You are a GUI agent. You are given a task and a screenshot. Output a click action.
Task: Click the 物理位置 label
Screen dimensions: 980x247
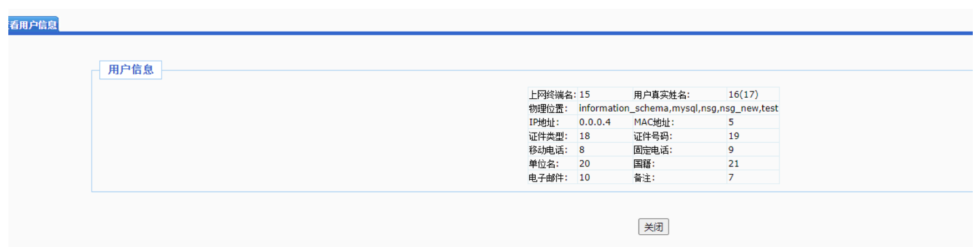(547, 108)
